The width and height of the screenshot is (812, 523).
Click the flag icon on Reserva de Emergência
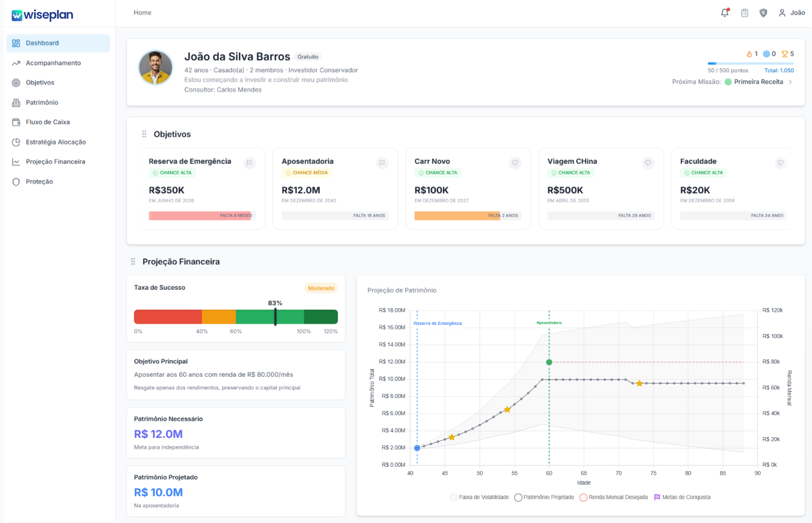(x=249, y=163)
